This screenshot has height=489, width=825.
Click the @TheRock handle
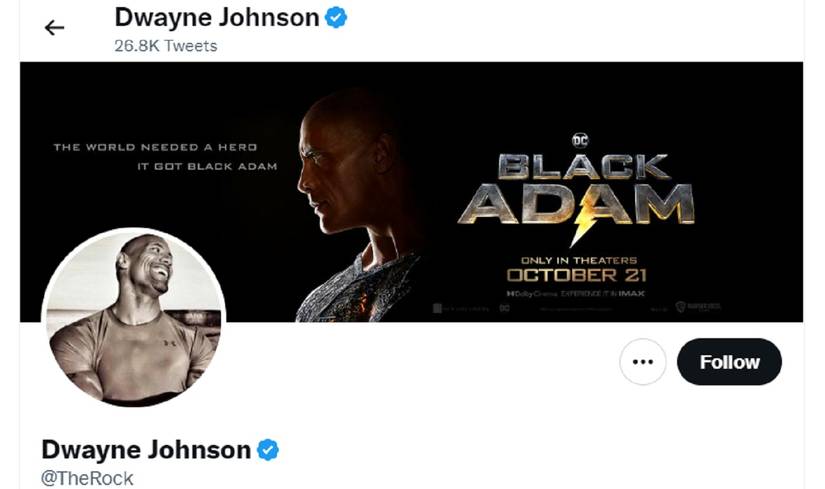click(87, 478)
